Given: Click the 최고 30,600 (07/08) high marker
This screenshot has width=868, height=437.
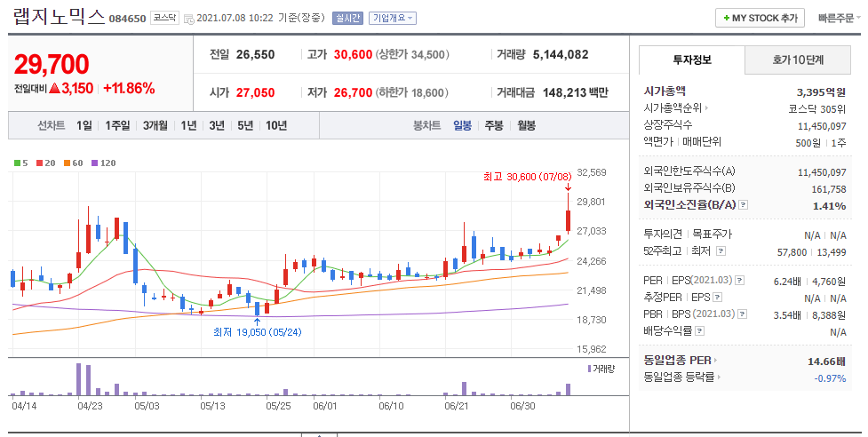Looking at the screenshot, I should point(527,177).
